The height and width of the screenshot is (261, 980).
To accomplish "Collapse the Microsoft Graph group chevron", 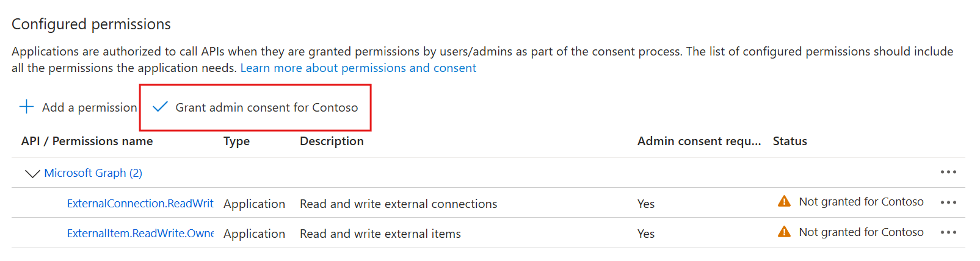I will pyautogui.click(x=32, y=174).
